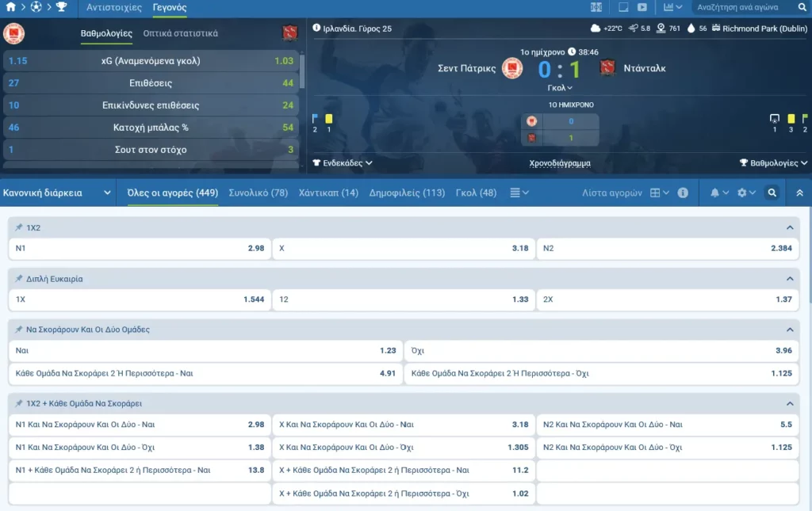The height and width of the screenshot is (511, 812).
Task: Bet on 1X at 1.544
Action: [x=140, y=299]
